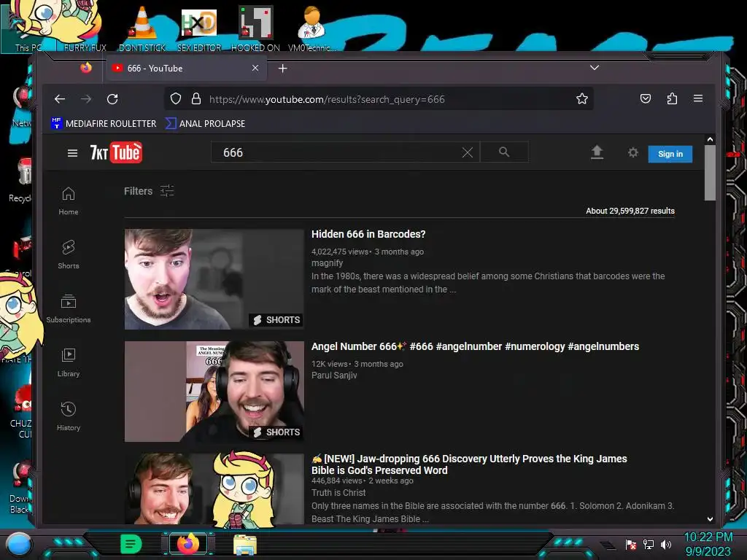747x560 pixels.
Task: Expand the search Filters options
Action: pyautogui.click(x=149, y=191)
